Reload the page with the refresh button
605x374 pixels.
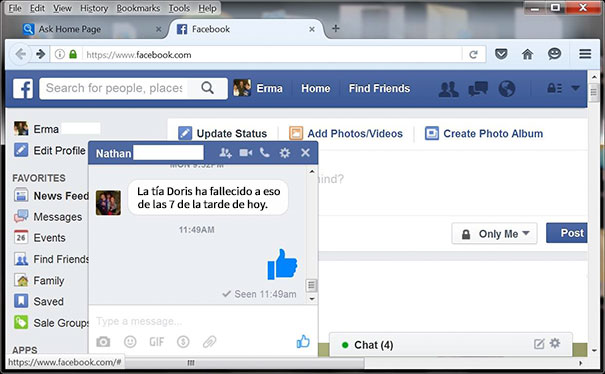(x=473, y=54)
